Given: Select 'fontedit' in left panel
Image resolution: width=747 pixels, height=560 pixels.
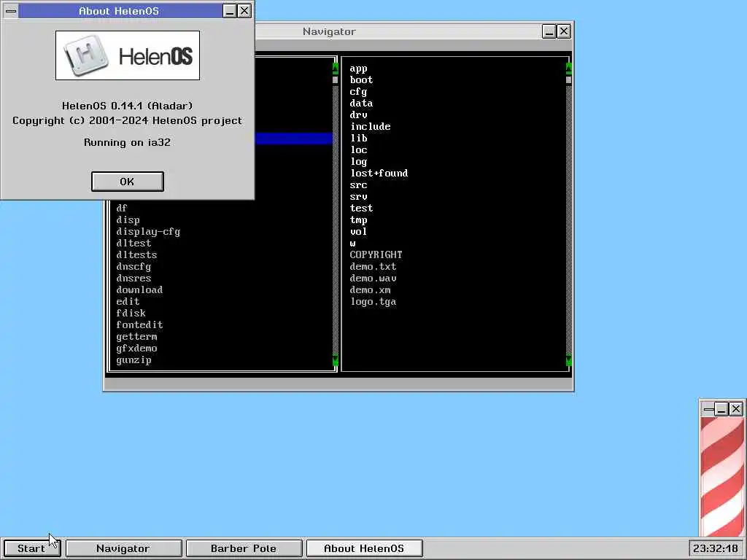Looking at the screenshot, I should (x=139, y=325).
